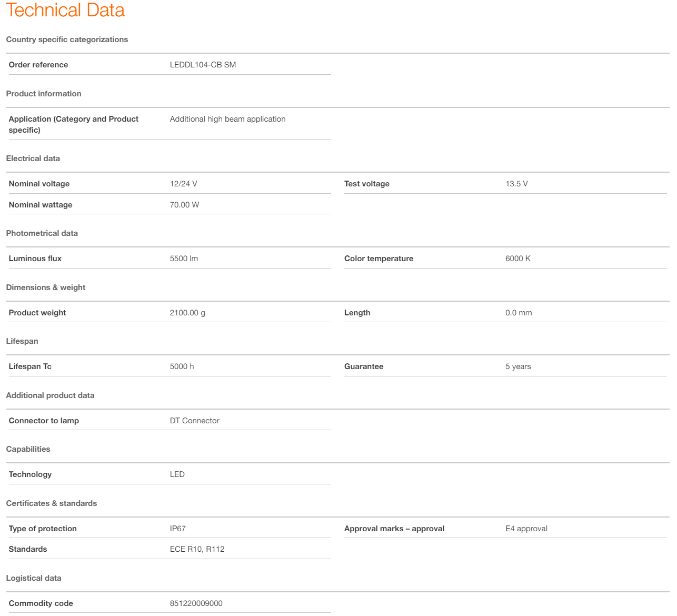Click the Technology label under Capabilities

pyautogui.click(x=30, y=474)
